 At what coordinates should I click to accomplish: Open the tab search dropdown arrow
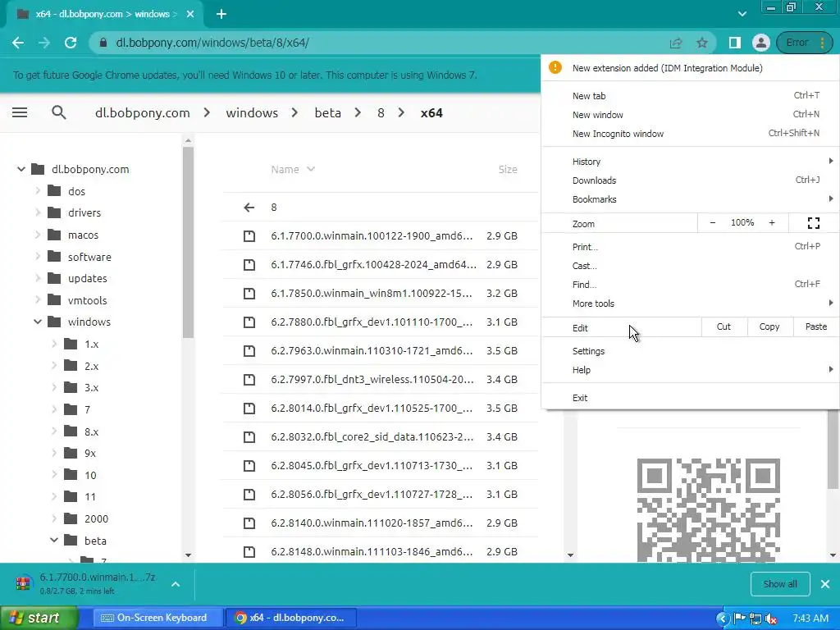pyautogui.click(x=742, y=14)
